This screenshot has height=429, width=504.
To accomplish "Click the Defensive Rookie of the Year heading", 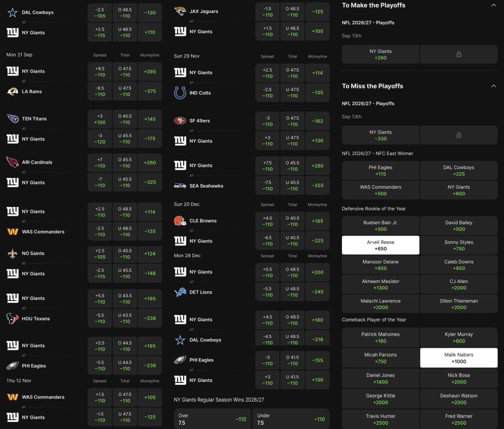I will coord(374,208).
